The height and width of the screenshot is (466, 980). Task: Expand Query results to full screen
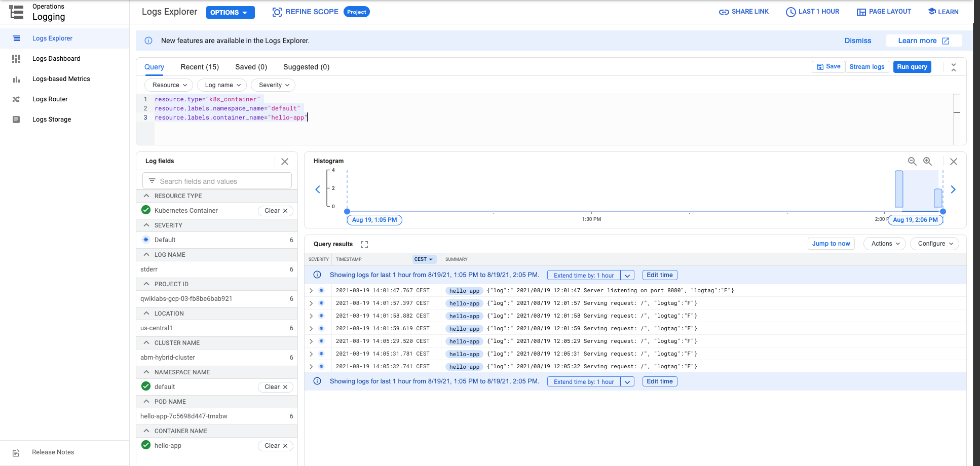click(364, 245)
